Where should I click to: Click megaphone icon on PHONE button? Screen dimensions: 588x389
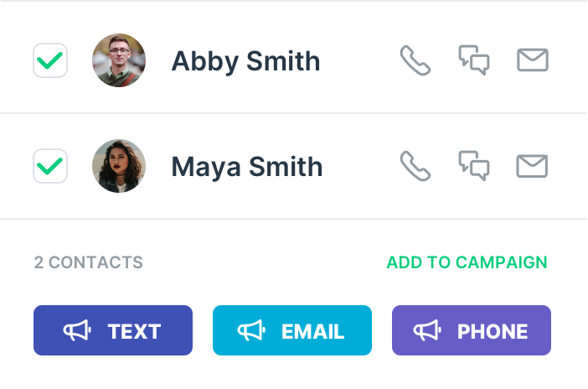click(x=428, y=331)
